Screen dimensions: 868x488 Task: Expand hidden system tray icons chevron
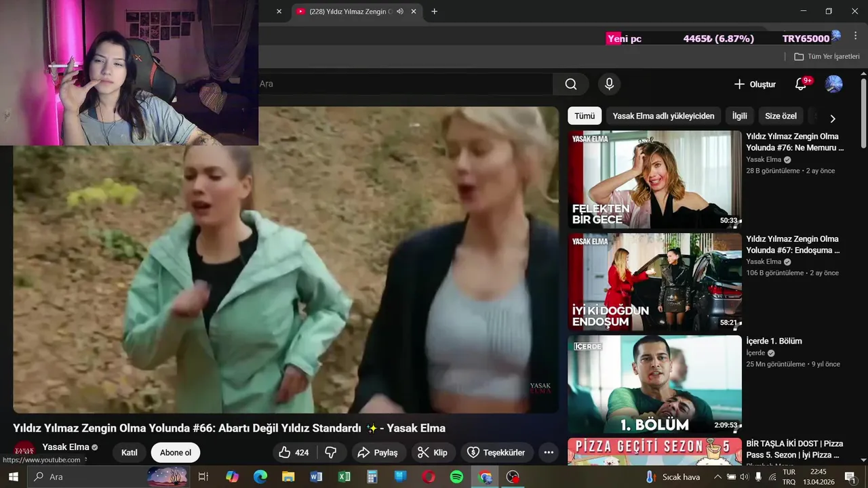[x=718, y=477]
